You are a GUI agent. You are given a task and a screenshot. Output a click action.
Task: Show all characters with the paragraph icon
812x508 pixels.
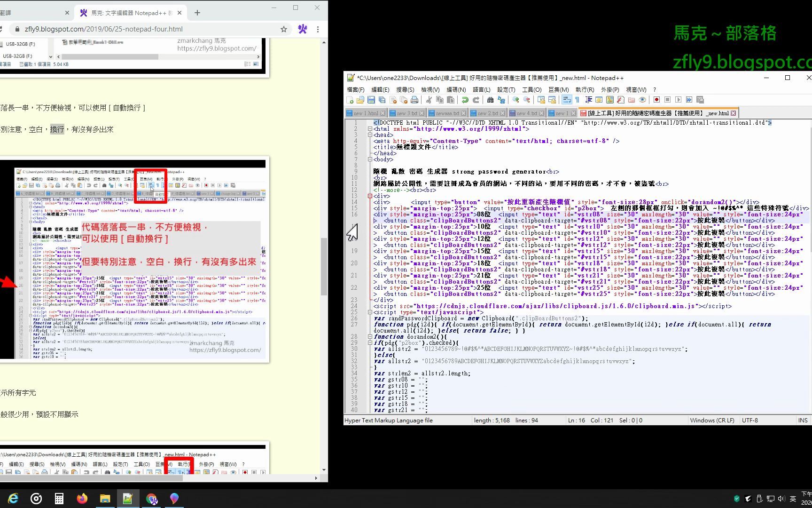[x=577, y=99]
